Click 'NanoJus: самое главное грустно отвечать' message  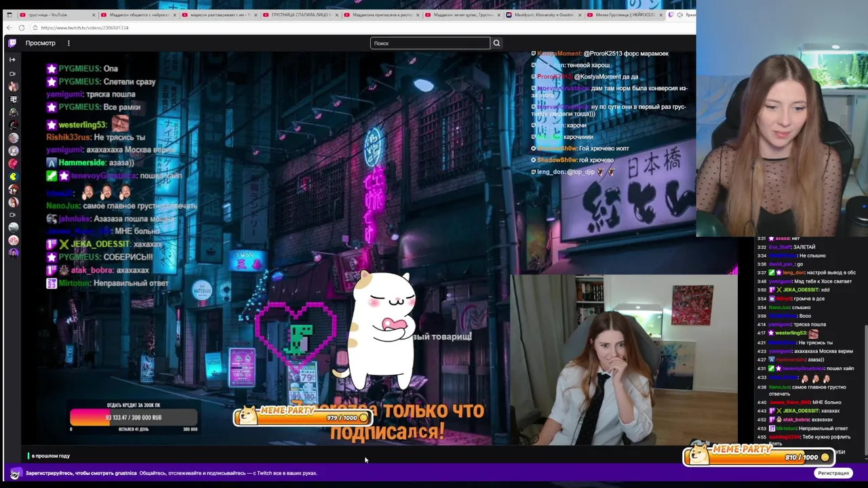[121, 205]
